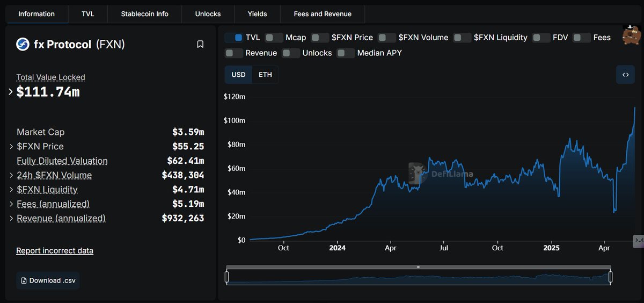Open the Fees and Revenue tab
644x303 pixels.
coord(323,14)
